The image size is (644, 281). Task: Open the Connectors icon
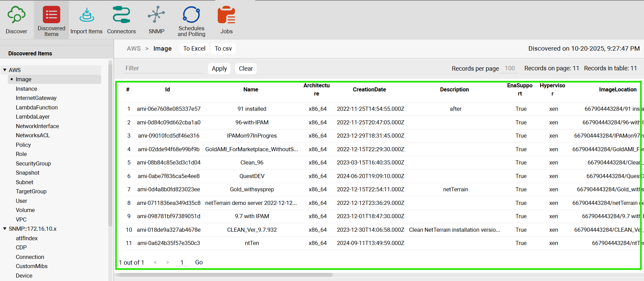[121, 15]
